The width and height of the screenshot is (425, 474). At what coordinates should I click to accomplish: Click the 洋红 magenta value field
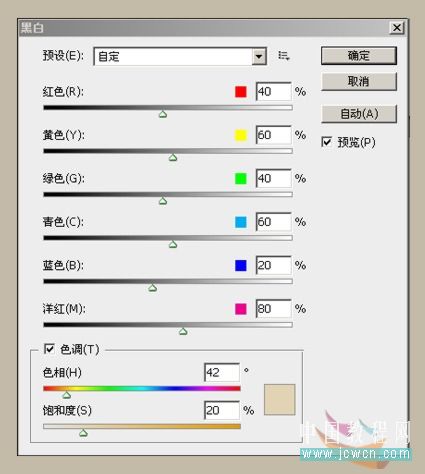pos(273,309)
